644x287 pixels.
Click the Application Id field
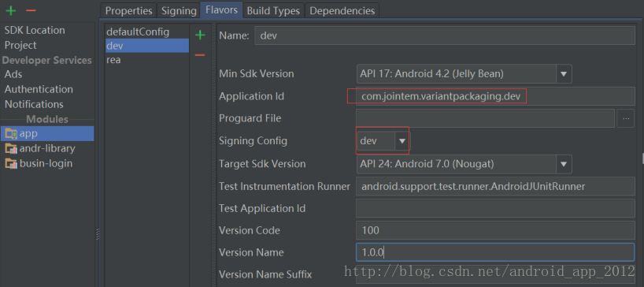tap(495, 96)
